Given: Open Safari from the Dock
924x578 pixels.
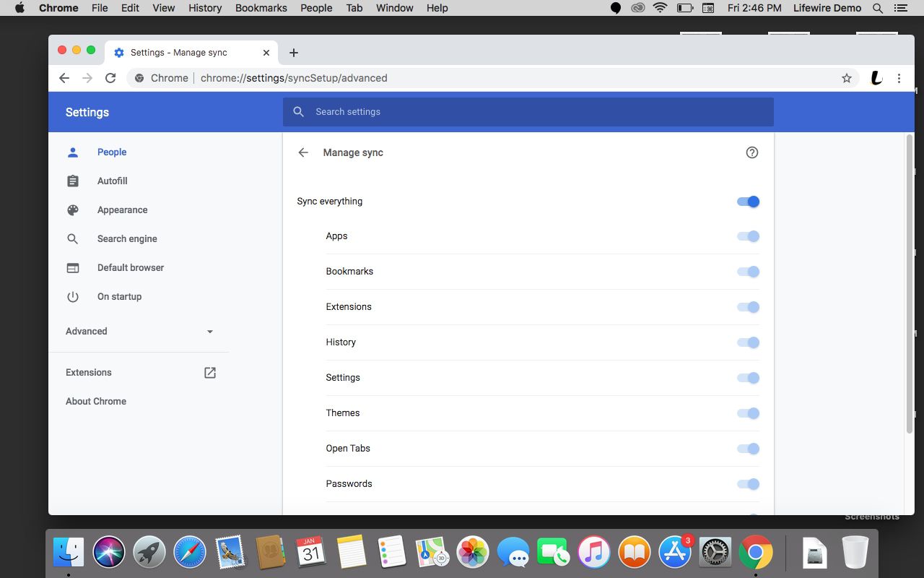Looking at the screenshot, I should tap(190, 553).
